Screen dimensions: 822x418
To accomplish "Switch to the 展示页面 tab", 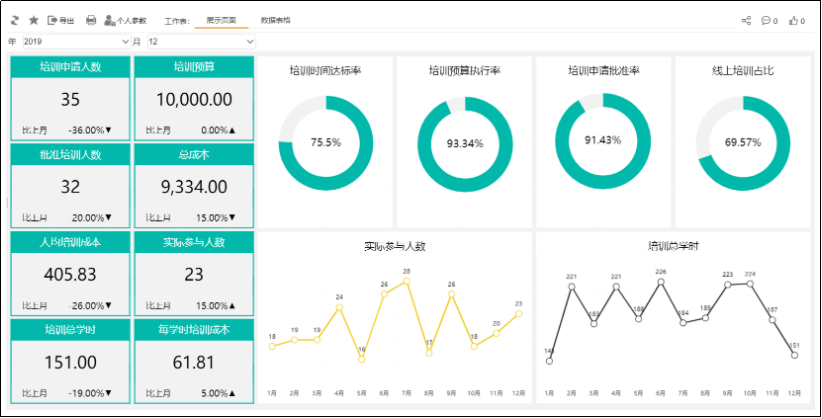I will (221, 20).
